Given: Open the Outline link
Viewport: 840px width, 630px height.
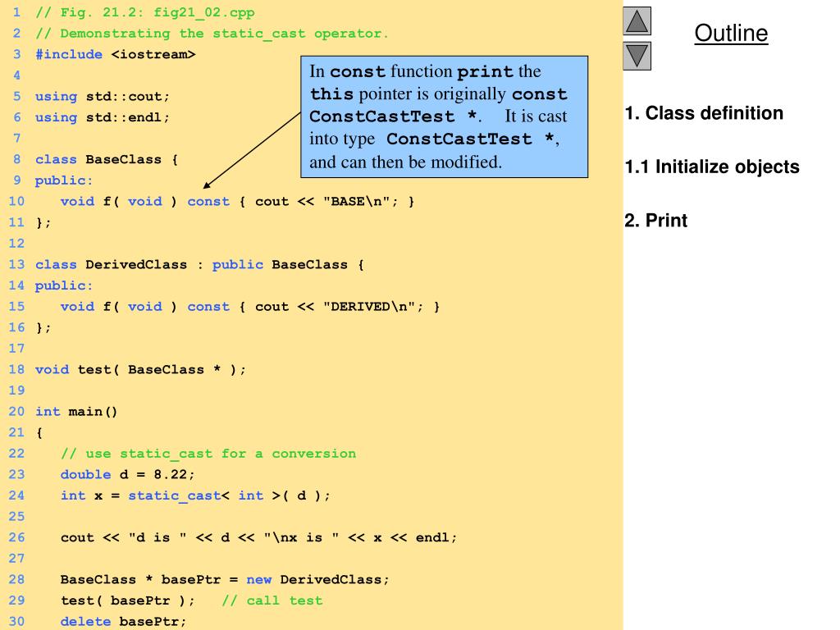Looking at the screenshot, I should [731, 33].
